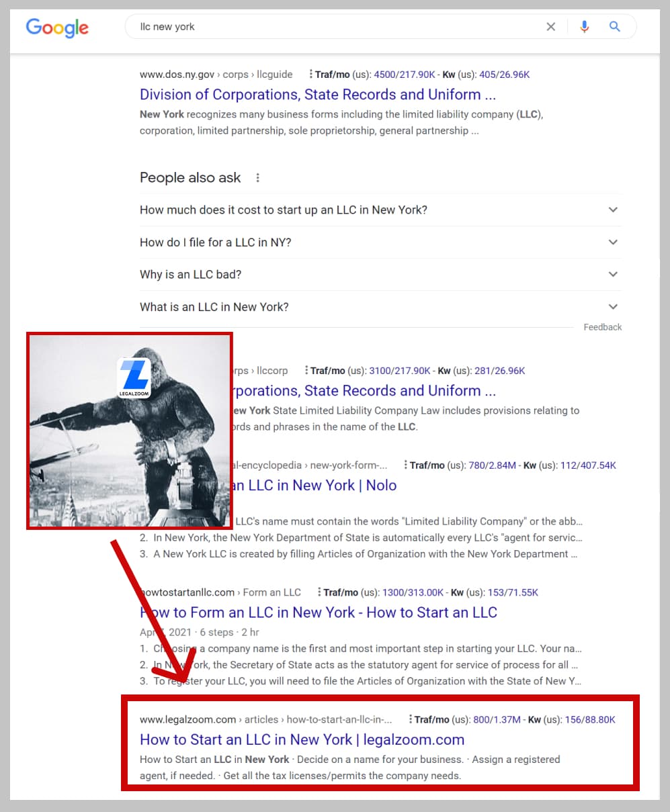Open 'How to Form an LLC in New York - How to Start an LLC'

(319, 613)
